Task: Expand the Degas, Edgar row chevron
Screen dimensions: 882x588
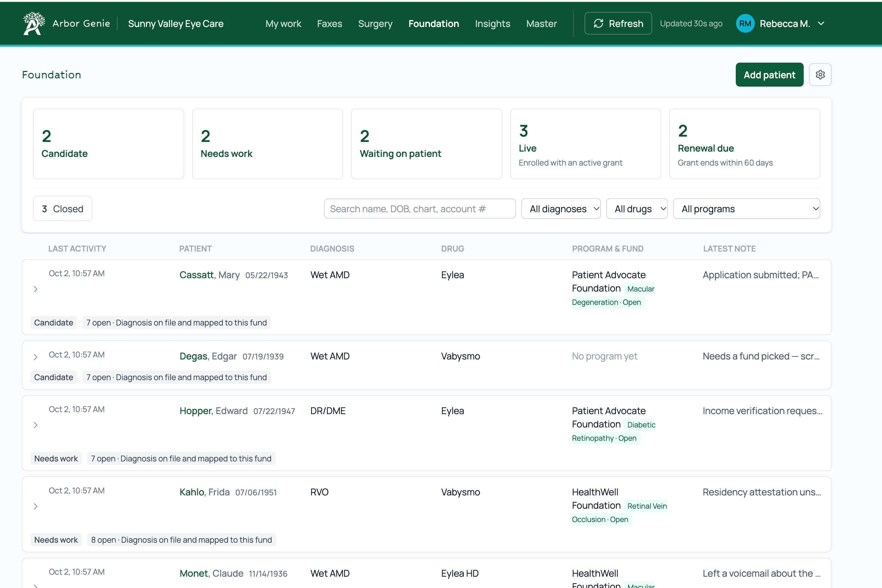Action: (36, 357)
